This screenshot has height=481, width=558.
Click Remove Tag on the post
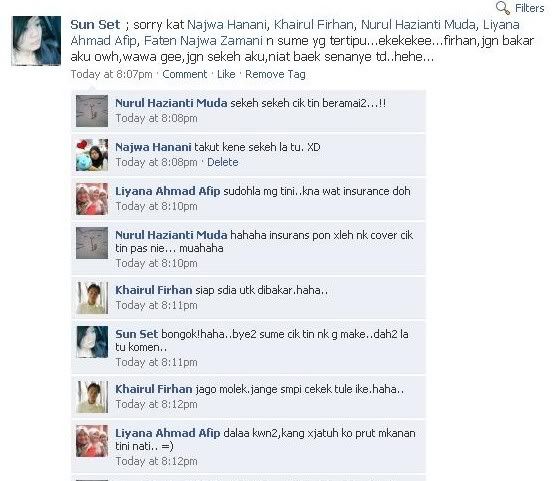(x=275, y=74)
